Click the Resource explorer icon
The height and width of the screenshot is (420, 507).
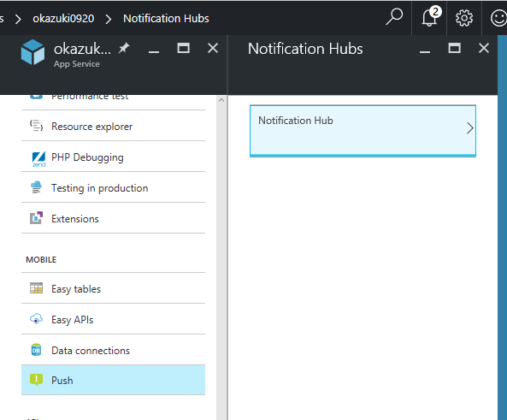36,126
